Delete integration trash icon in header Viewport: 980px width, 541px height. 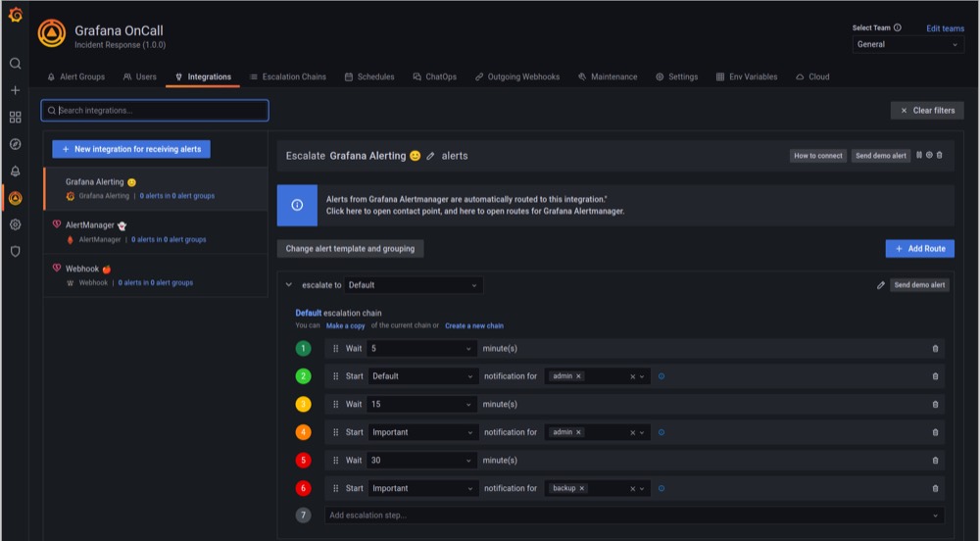pyautogui.click(x=940, y=155)
